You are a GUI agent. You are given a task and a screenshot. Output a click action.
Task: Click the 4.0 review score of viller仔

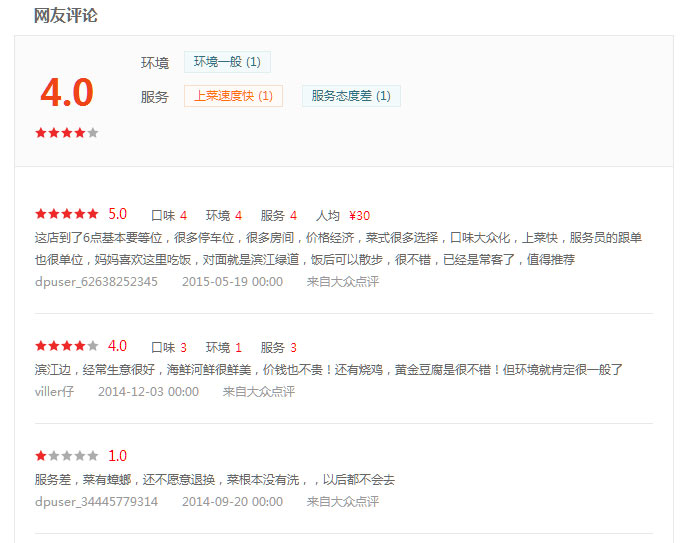pos(118,346)
